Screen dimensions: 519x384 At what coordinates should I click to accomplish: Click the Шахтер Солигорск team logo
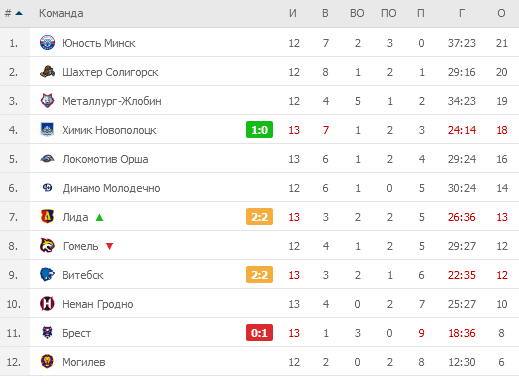47,72
